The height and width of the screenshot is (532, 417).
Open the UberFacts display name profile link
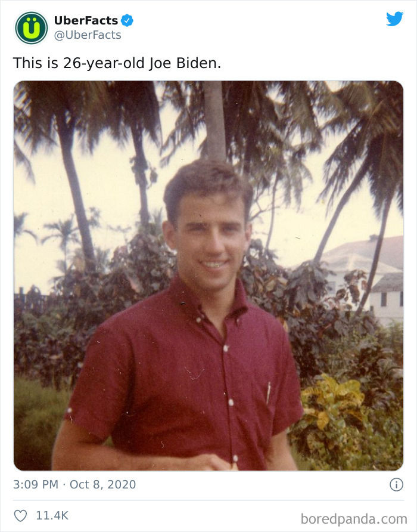click(x=86, y=21)
